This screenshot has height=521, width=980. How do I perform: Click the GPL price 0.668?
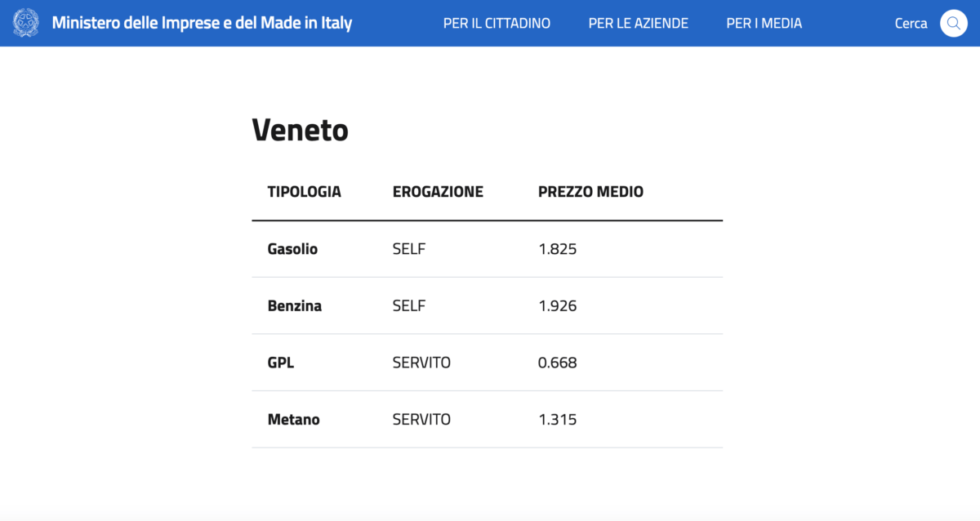(557, 363)
